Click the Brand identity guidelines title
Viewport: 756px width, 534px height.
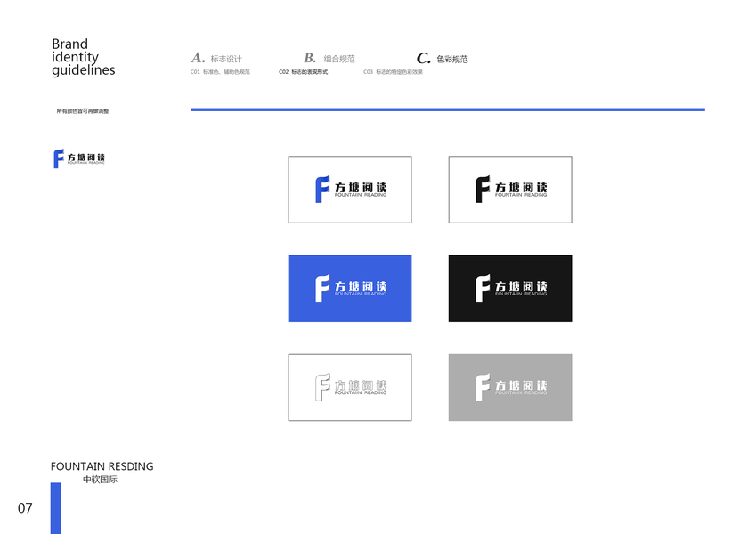tap(83, 57)
